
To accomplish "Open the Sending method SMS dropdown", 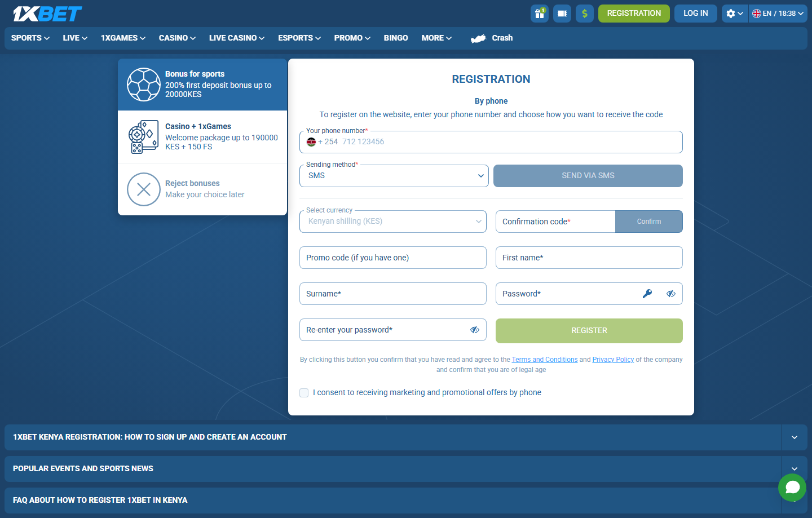I will (394, 176).
